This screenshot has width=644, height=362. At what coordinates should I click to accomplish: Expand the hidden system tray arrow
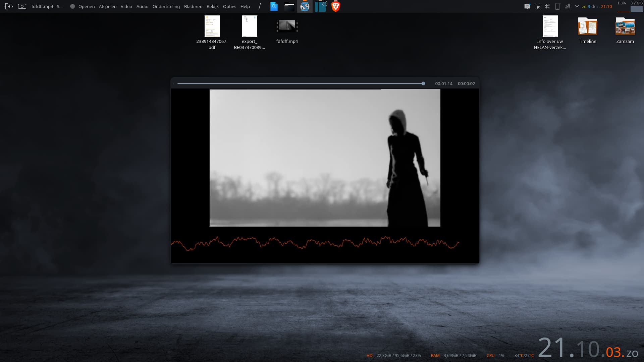577,6
